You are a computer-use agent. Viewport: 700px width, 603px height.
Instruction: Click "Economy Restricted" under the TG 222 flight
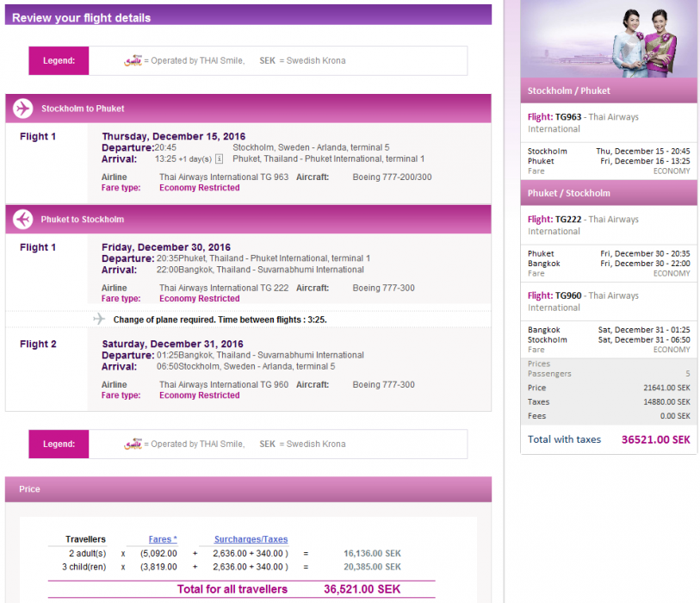[x=200, y=298]
